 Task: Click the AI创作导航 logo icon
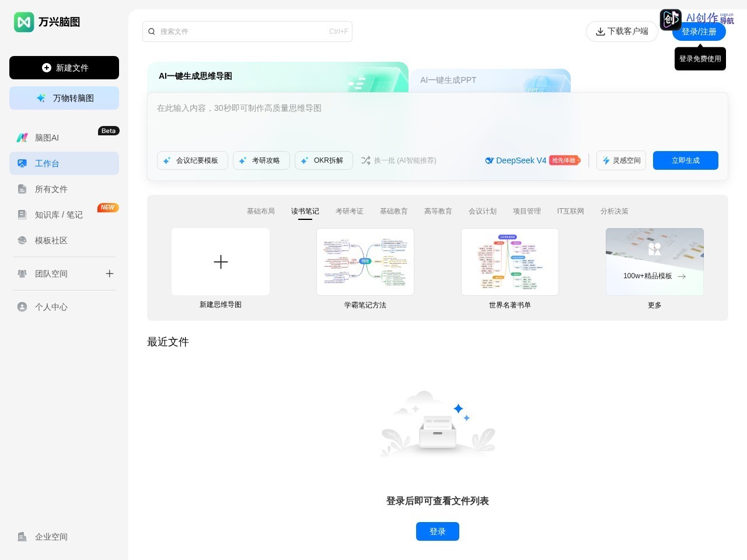pos(671,20)
